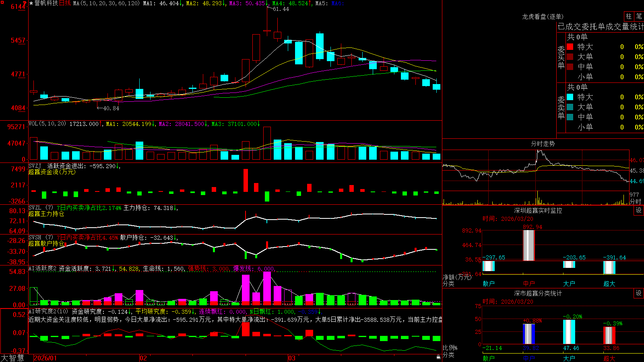Click the 超赢资金流(万元) label
Viewport: 644px width, 362px height.
pyautogui.click(x=52, y=172)
